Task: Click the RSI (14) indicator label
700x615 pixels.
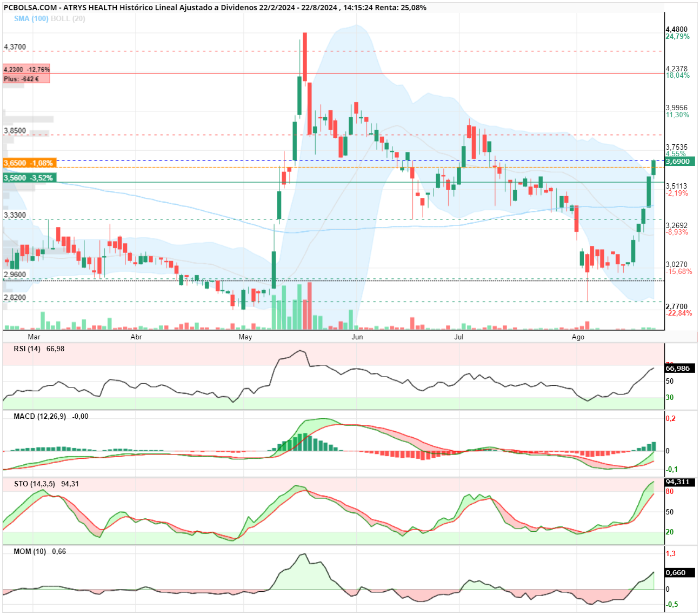Action: pos(27,349)
